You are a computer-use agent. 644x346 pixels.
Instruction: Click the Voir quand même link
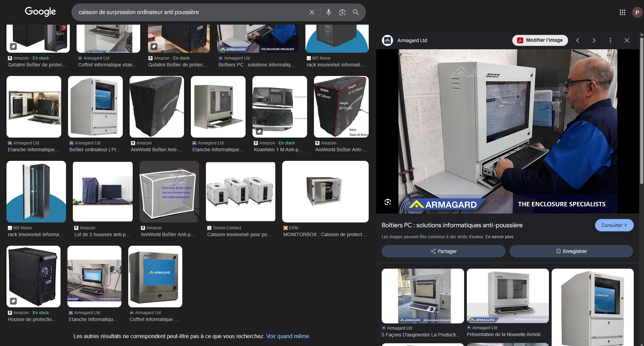(x=287, y=336)
